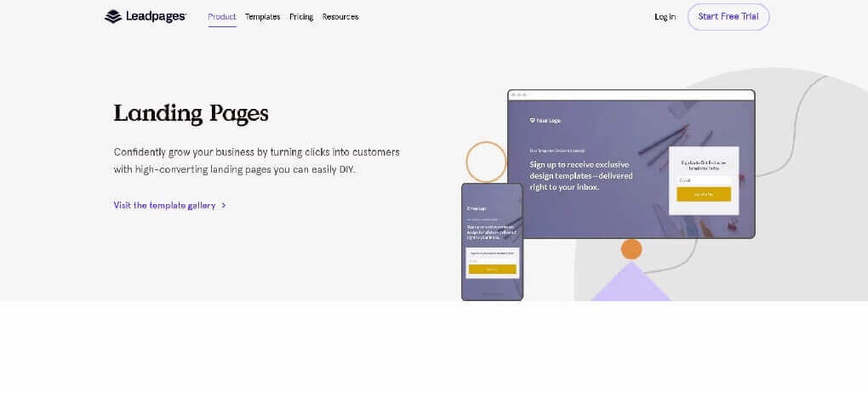
Task: Click the yellow button in phone mockup
Action: (x=492, y=270)
